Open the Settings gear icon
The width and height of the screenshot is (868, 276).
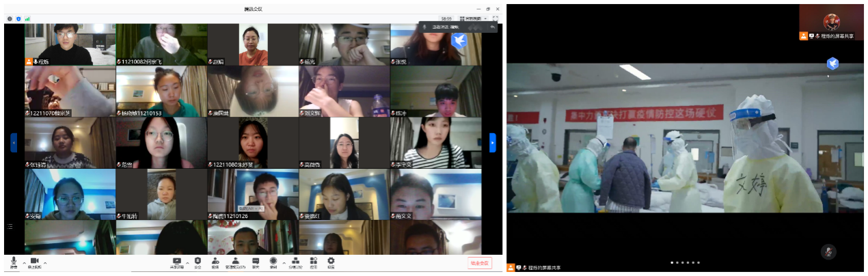pyautogui.click(x=331, y=262)
